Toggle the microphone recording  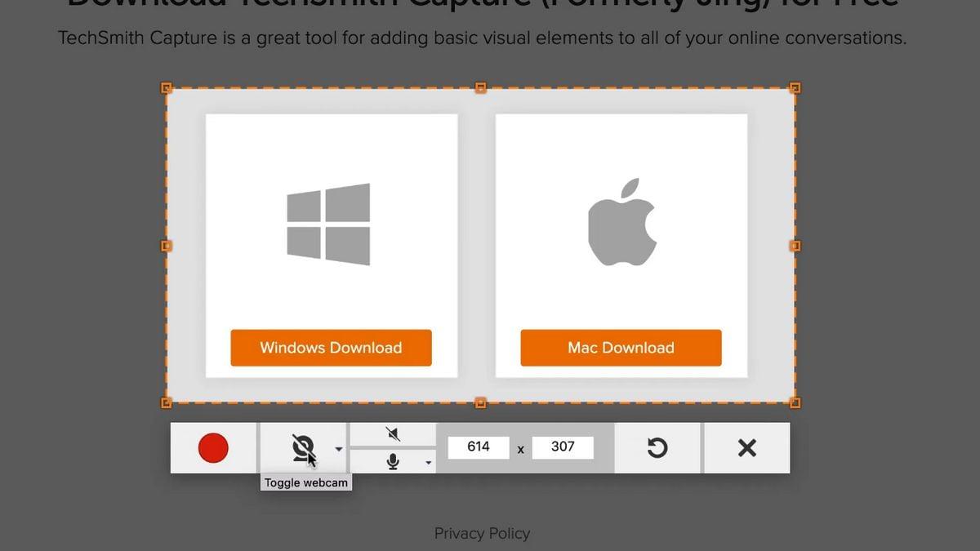[393, 462]
